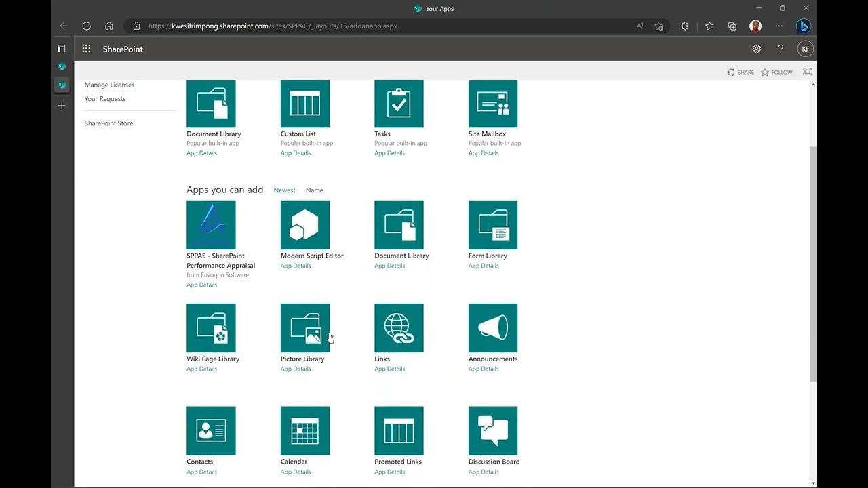Open App Details for Calendar
The width and height of the screenshot is (868, 488).
point(296,472)
